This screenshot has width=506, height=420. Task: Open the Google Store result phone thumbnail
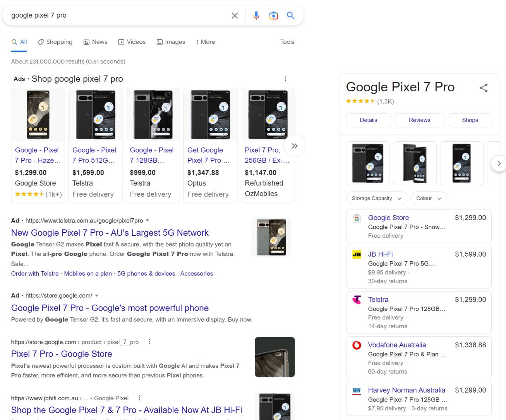[x=275, y=357]
